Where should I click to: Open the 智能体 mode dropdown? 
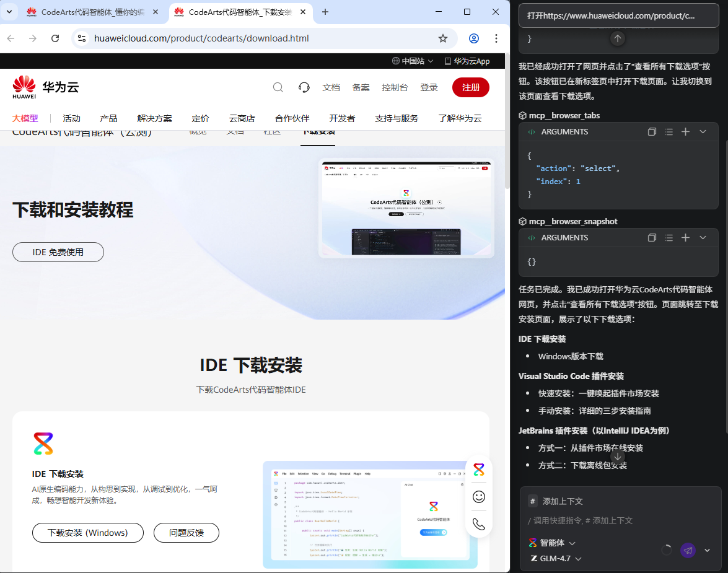point(552,543)
